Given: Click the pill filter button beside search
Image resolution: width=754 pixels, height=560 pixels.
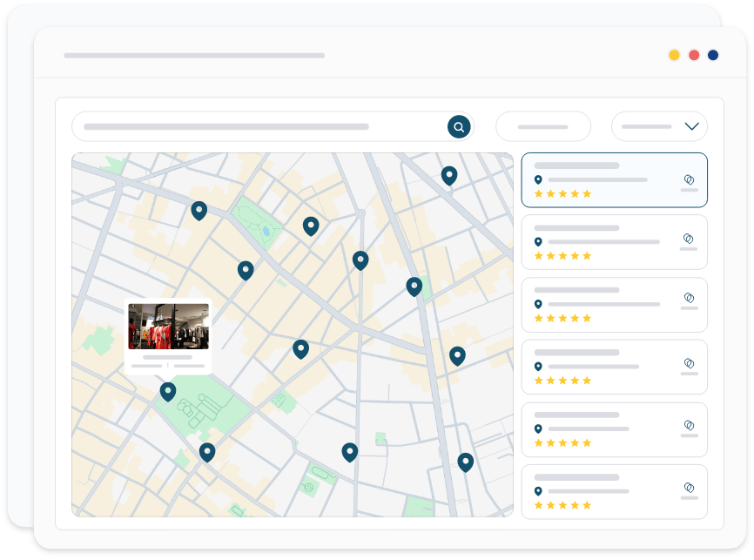Looking at the screenshot, I should (542, 127).
